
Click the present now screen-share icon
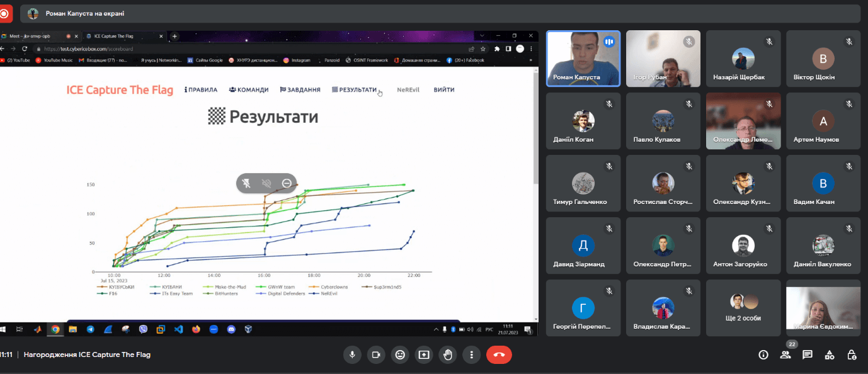point(423,354)
